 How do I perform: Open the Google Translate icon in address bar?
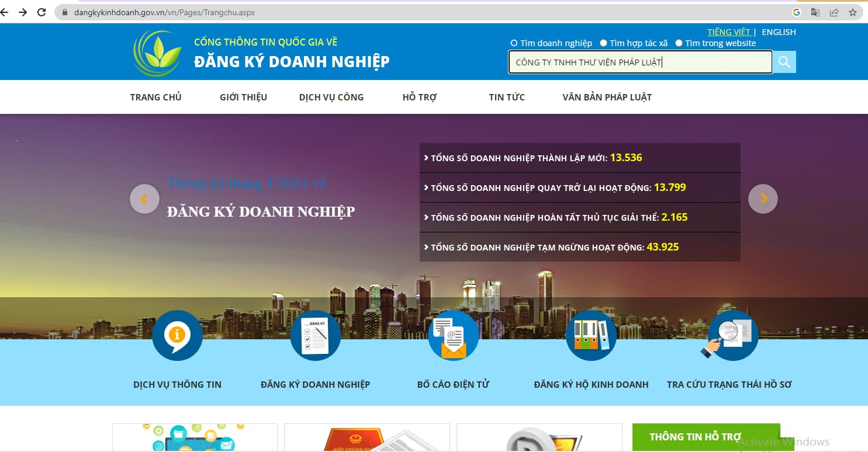pyautogui.click(x=816, y=12)
